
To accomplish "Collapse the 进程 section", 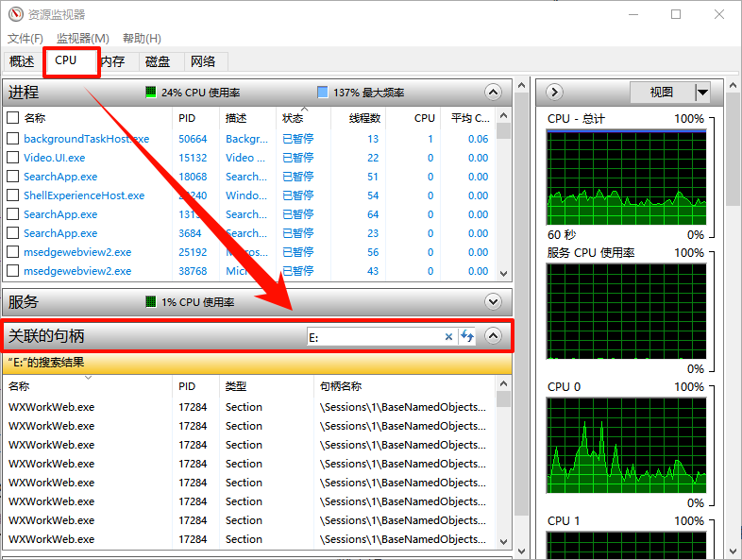I will coord(493,93).
